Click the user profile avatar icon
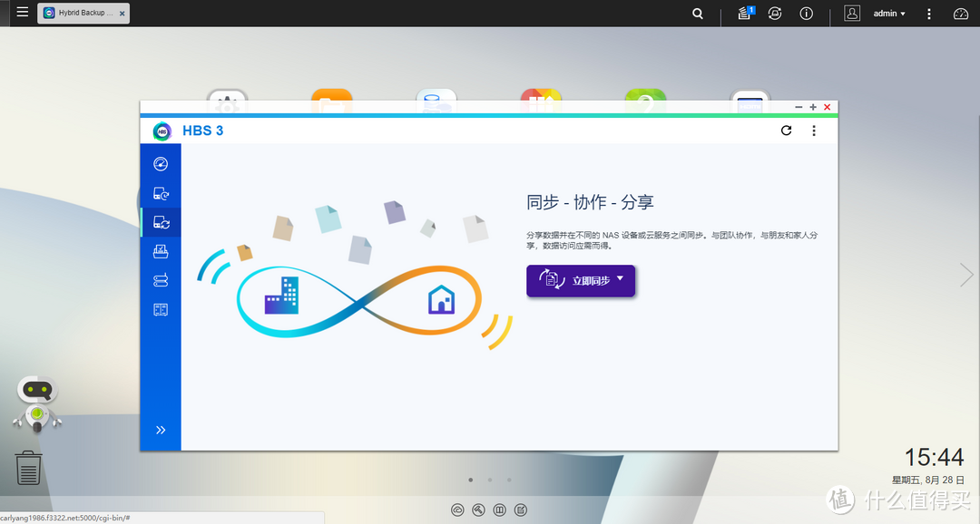980x524 pixels. pyautogui.click(x=852, y=13)
